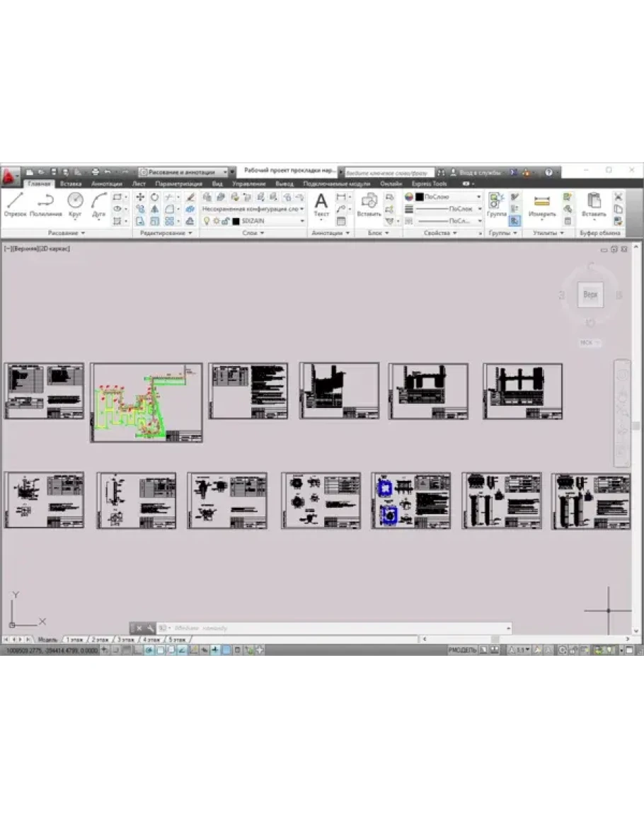Click the Move tool in Редактирование panel
Viewport: 644px width, 818px height.
click(x=140, y=197)
